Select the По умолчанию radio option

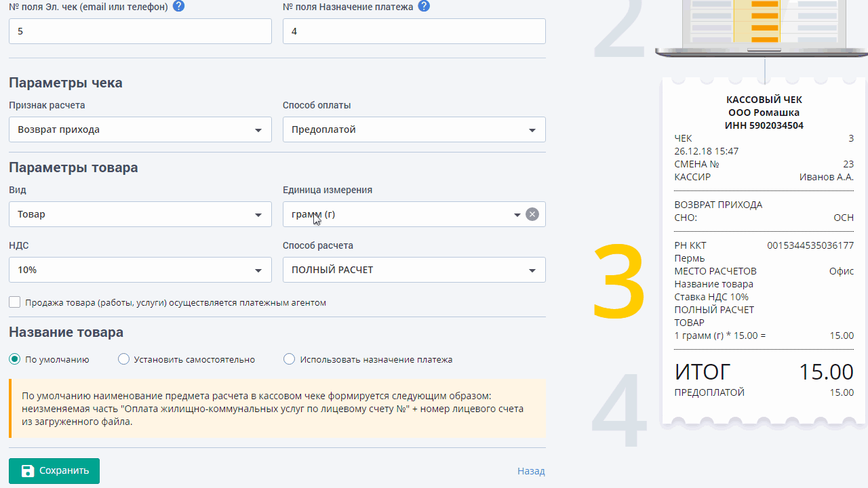15,359
